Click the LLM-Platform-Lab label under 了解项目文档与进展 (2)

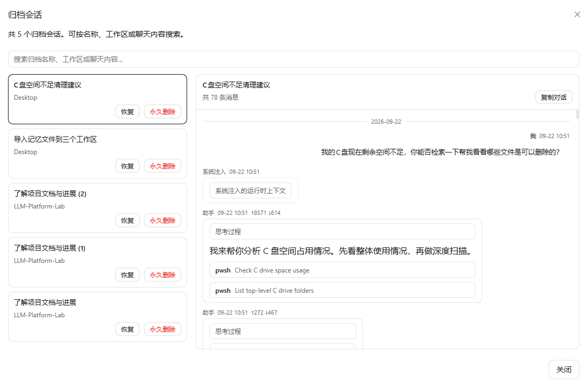point(39,206)
